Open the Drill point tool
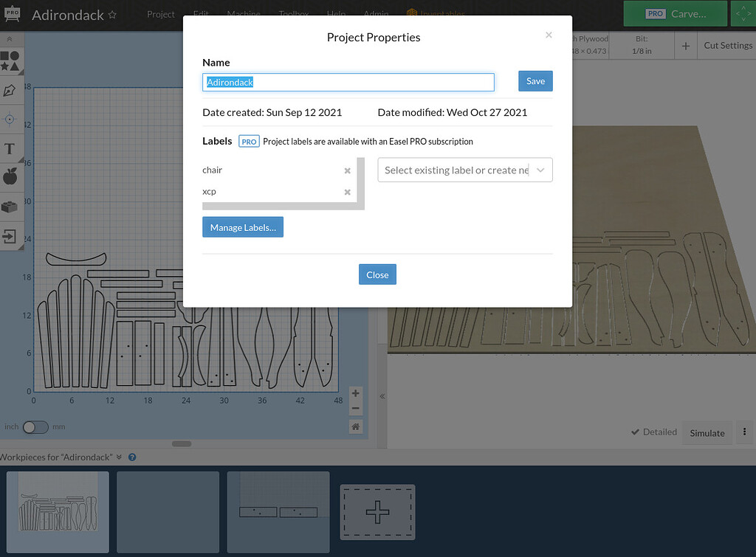Viewport: 756px width, 557px height. (x=11, y=120)
